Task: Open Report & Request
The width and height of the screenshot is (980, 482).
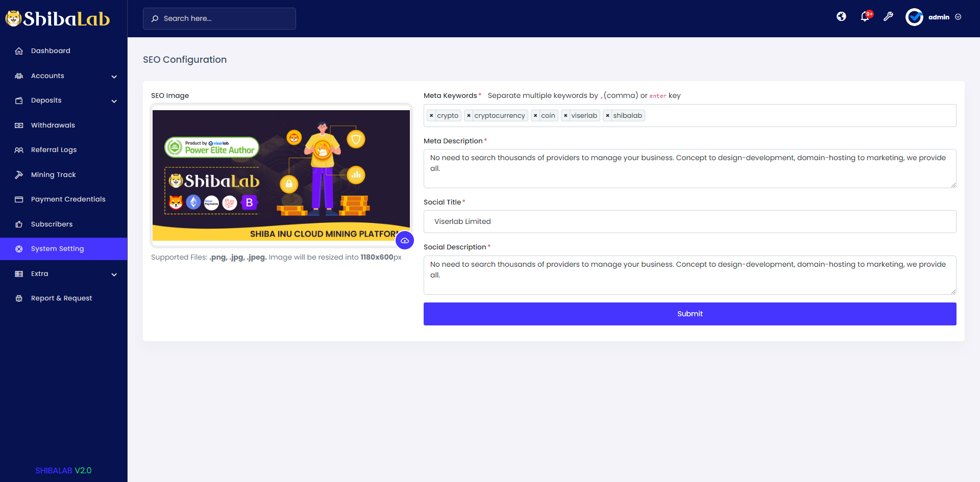Action: [63, 298]
